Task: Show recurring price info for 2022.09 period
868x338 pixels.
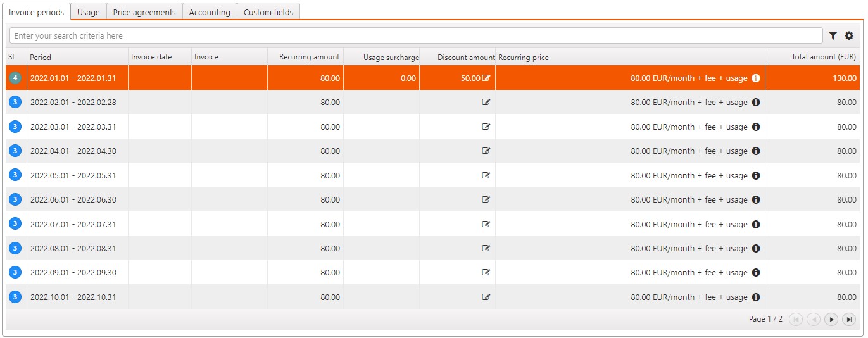Action: coord(755,273)
